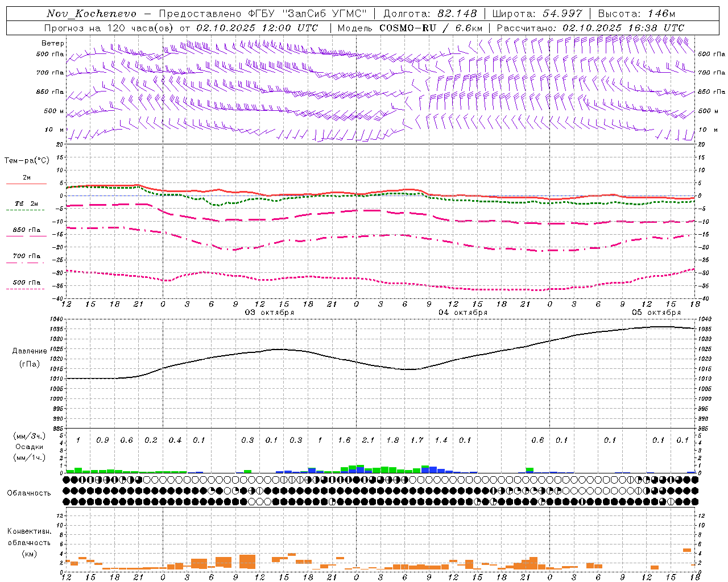
Task: Click the Конвективн. convective cloud label
Action: point(30,531)
